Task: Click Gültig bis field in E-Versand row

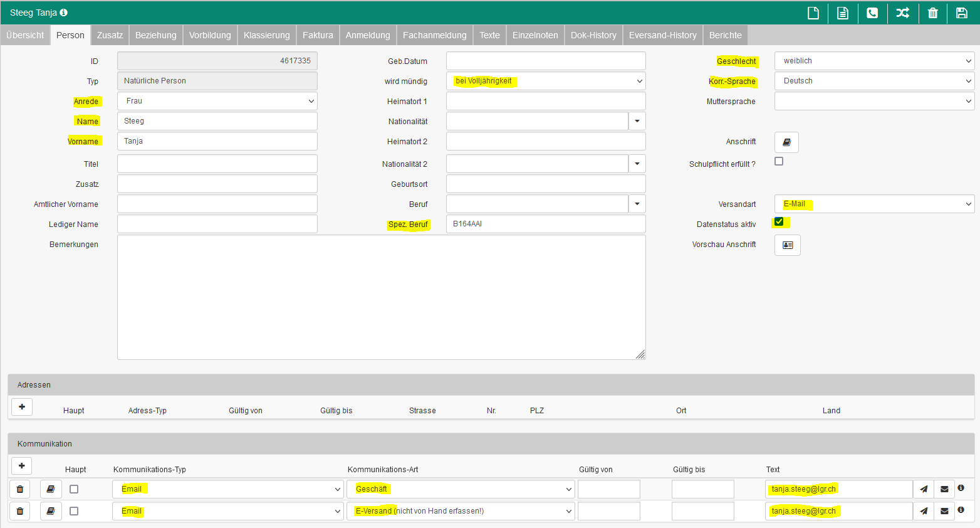Action: click(703, 511)
